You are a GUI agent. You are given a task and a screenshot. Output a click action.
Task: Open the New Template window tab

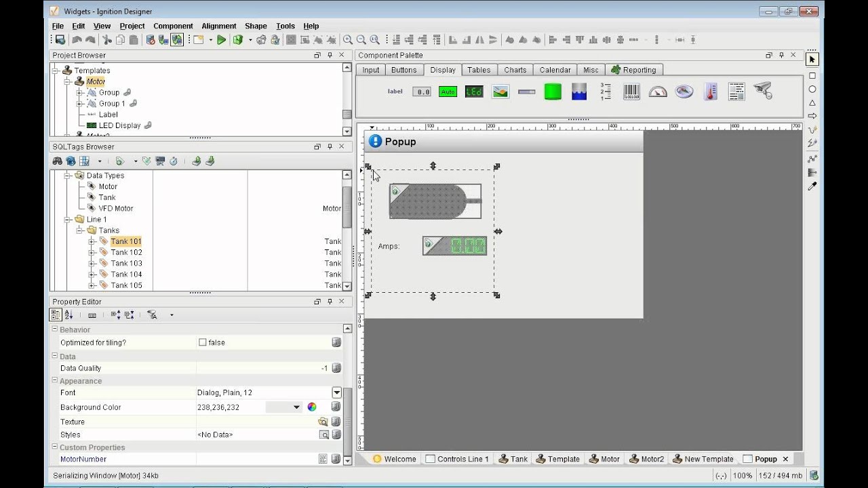(x=703, y=459)
